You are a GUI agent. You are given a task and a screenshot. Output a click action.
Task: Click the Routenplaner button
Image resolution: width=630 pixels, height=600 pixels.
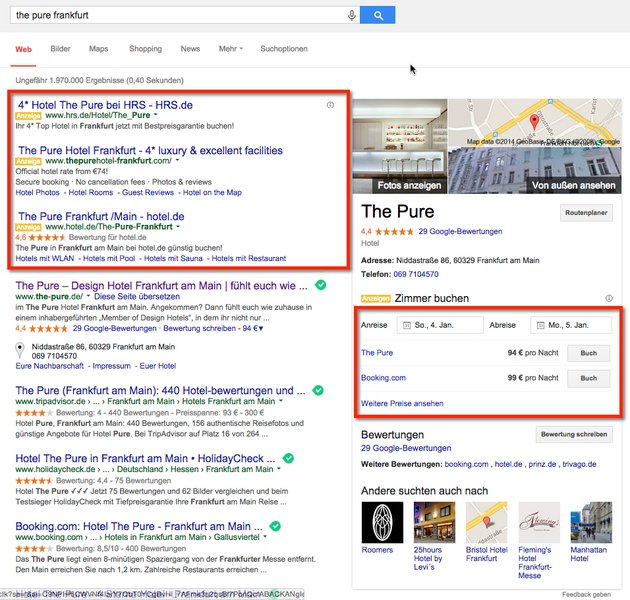(586, 213)
